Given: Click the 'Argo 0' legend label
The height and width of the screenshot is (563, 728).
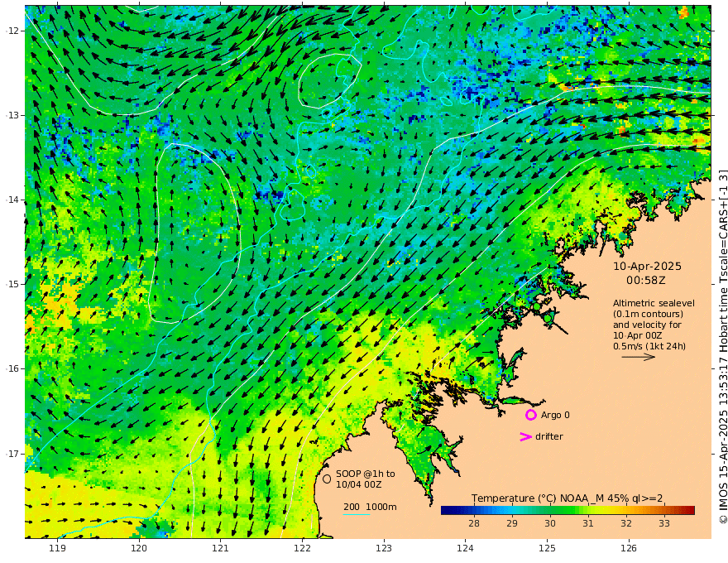Looking at the screenshot, I should point(555,415).
